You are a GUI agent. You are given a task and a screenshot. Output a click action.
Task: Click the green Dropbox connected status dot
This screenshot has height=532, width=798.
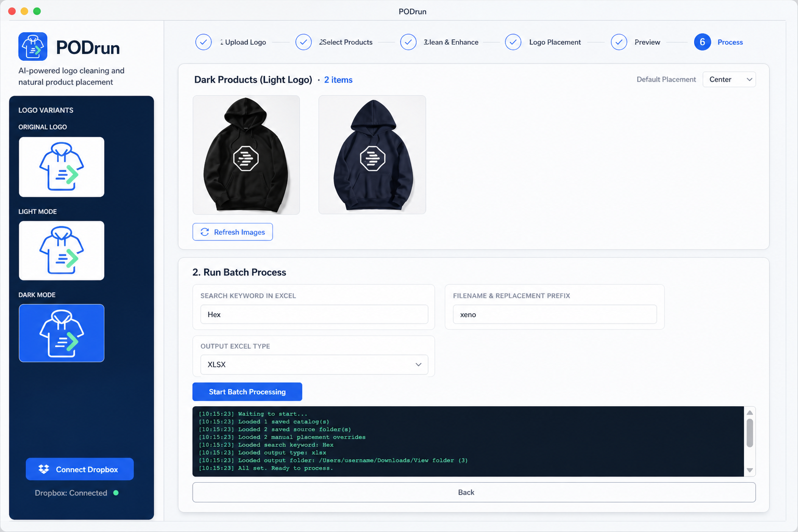(x=116, y=493)
